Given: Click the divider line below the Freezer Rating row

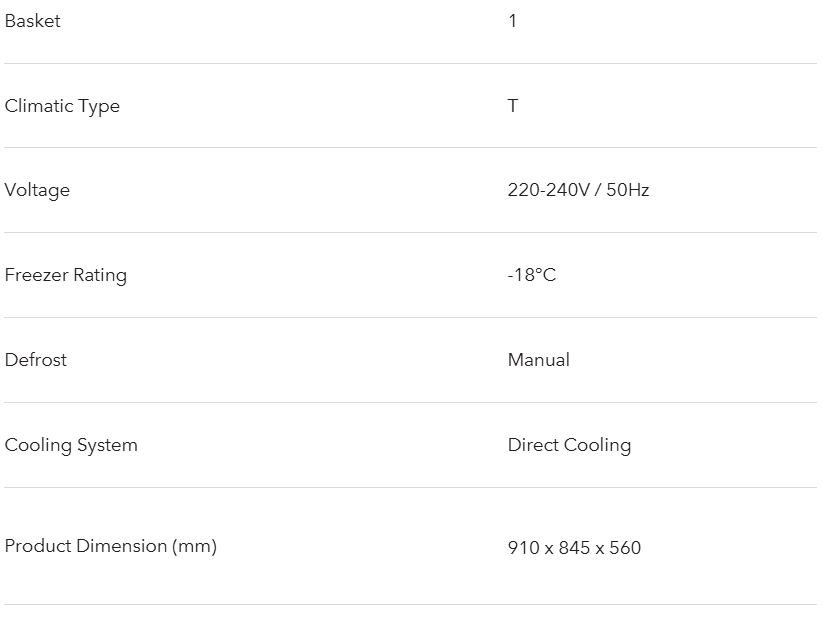Looking at the screenshot, I should click(410, 318).
